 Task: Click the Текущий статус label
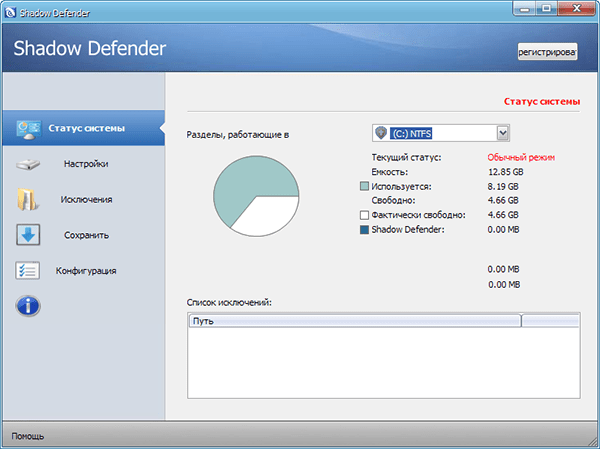pos(406,157)
